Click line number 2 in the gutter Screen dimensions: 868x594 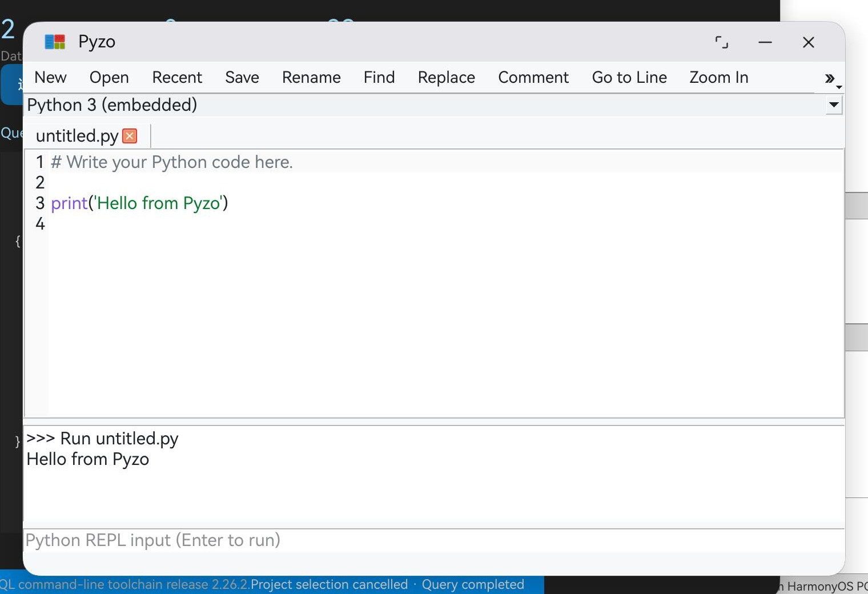(x=40, y=183)
